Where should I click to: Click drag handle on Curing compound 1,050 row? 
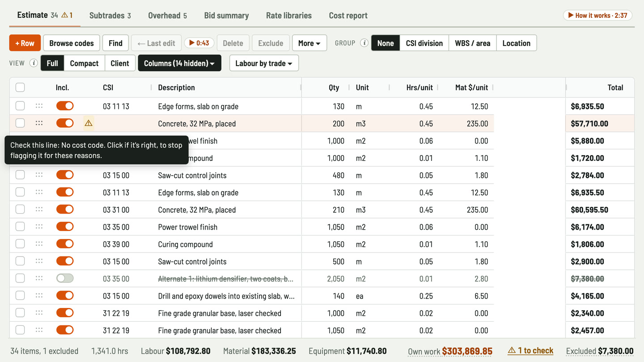(x=39, y=244)
